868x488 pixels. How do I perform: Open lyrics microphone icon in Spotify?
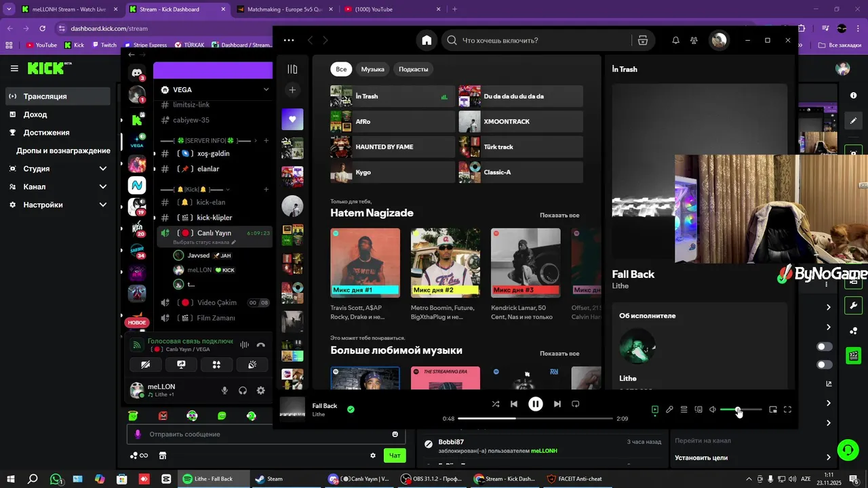pyautogui.click(x=669, y=409)
